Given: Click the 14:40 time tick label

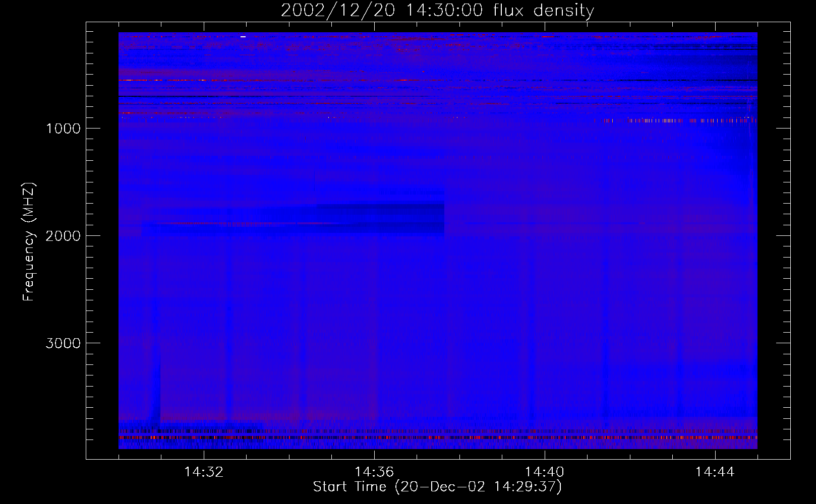Looking at the screenshot, I should [545, 472].
